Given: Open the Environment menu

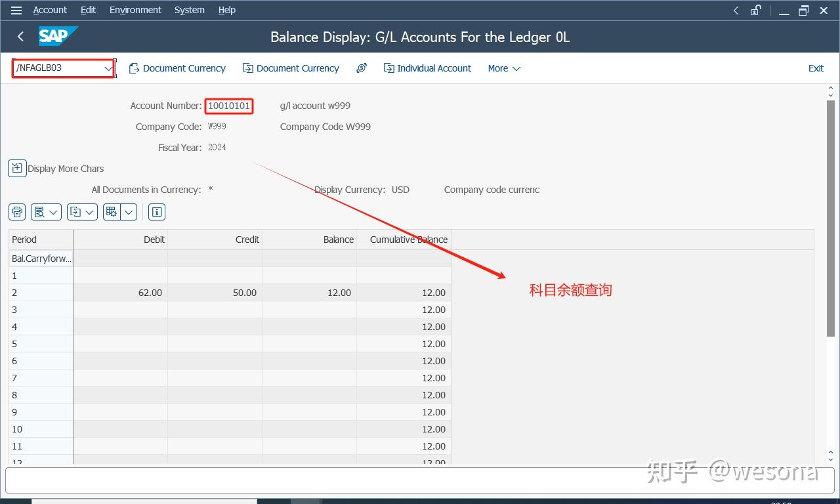Looking at the screenshot, I should (135, 10).
